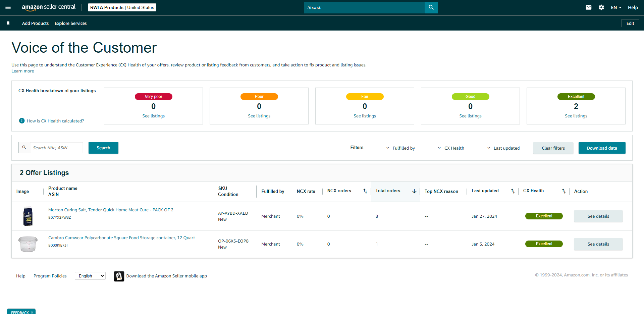The height and width of the screenshot is (314, 644).
Task: See details for Morton Curing Salt
Action: [x=598, y=216]
